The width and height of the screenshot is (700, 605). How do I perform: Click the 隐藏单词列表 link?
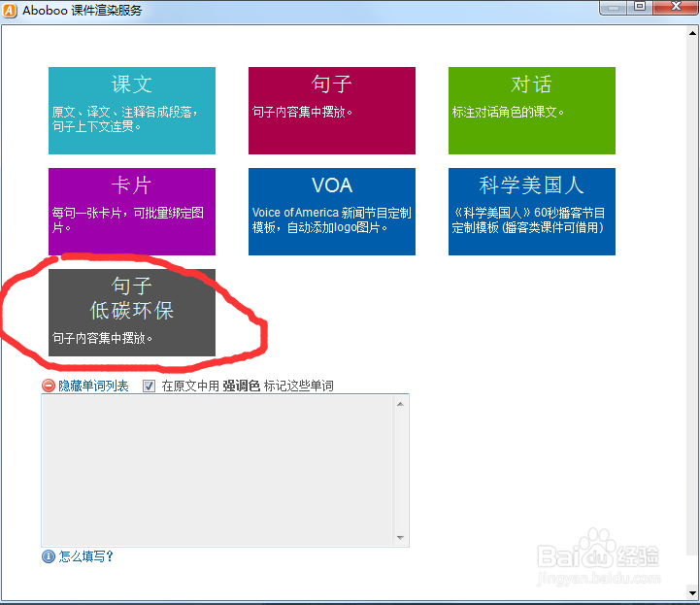93,386
